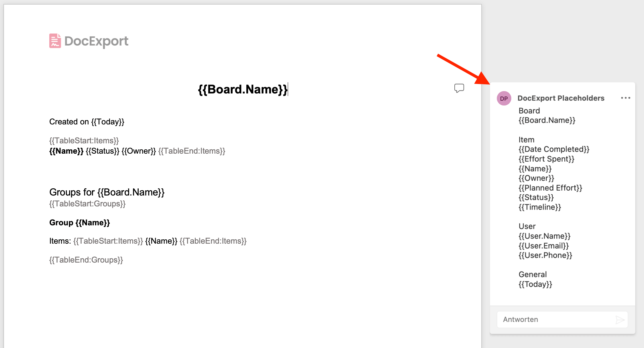Viewport: 644px width, 348px height.
Task: Click the bold 'Group {{Name}}' line
Action: 80,223
